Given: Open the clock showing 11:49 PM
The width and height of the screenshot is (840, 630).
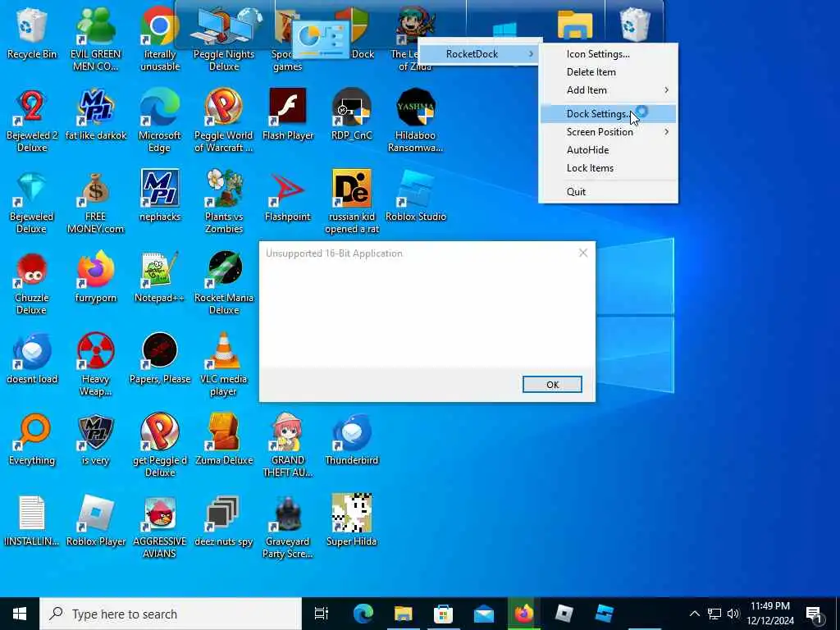Looking at the screenshot, I should click(x=770, y=614).
